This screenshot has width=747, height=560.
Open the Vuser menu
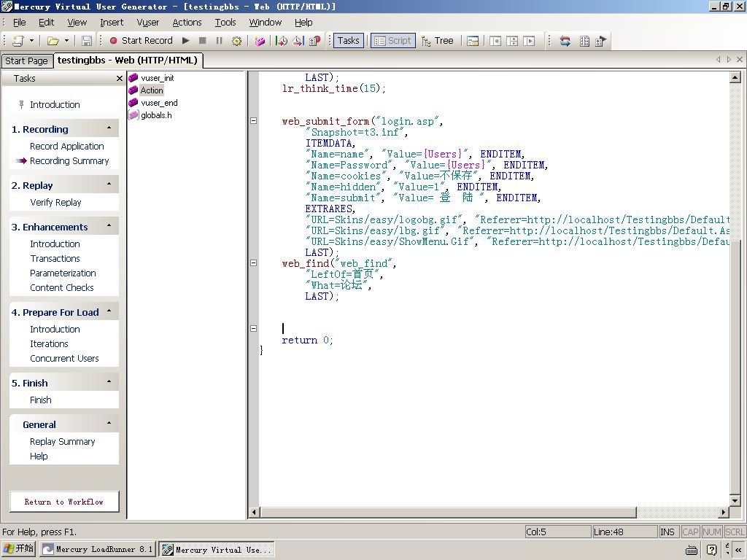click(147, 23)
